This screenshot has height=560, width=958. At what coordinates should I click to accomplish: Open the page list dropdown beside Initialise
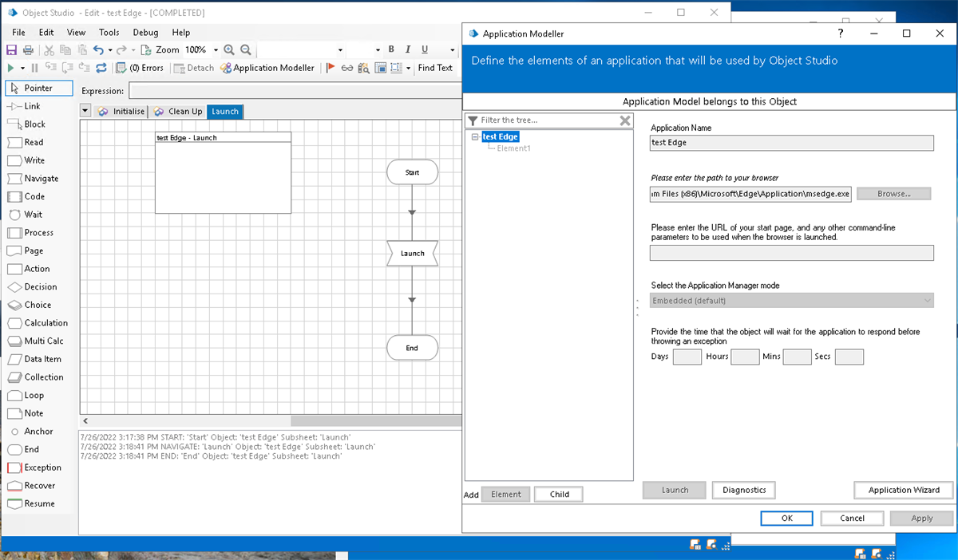(x=86, y=111)
